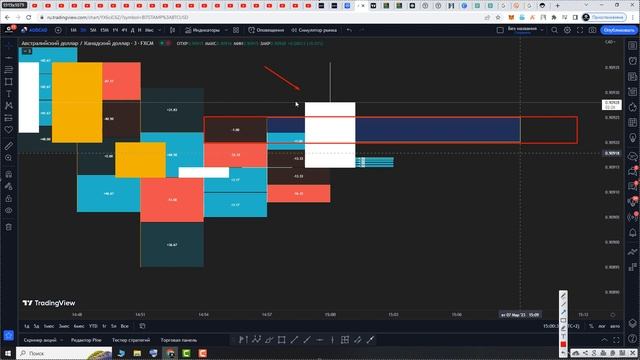Toggle fullscreen mode icon
Viewport: 640px width, 360px height.
click(x=580, y=30)
